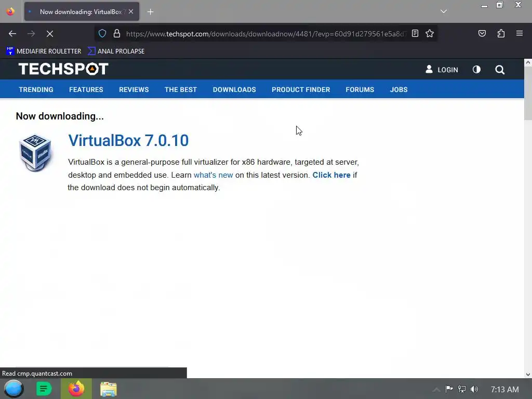Open the PRODUCT FINDER menu item
Screen dimensions: 532x399
click(301, 89)
